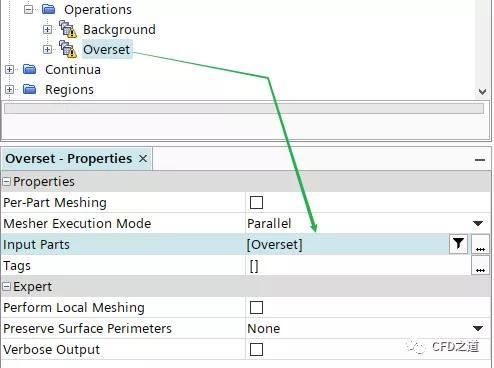Enable the Perform Local Meshing checkbox
Image resolution: width=494 pixels, height=368 pixels.
[x=256, y=307]
